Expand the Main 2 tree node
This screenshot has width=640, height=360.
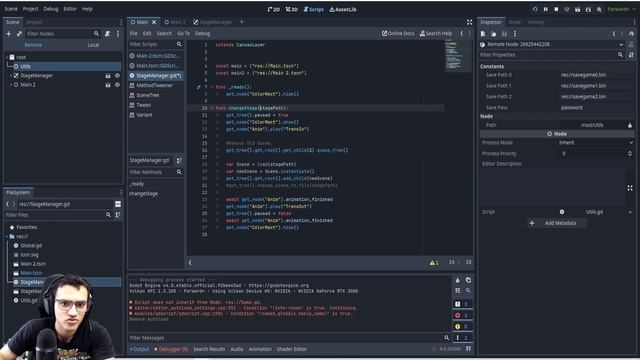(11, 85)
